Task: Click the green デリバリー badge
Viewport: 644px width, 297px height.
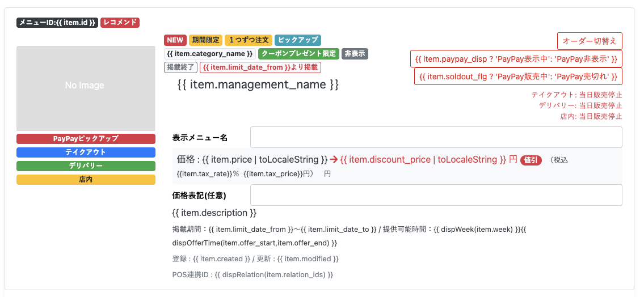Action: (x=86, y=166)
